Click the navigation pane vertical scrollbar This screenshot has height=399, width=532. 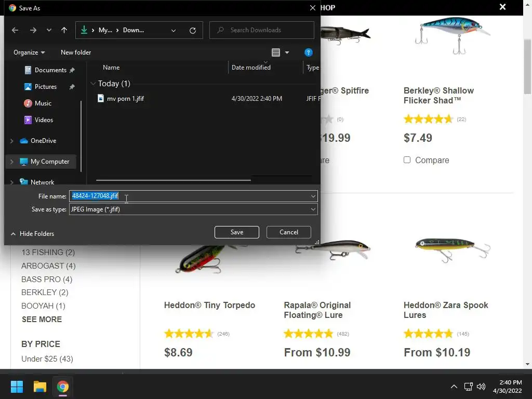coord(81,136)
